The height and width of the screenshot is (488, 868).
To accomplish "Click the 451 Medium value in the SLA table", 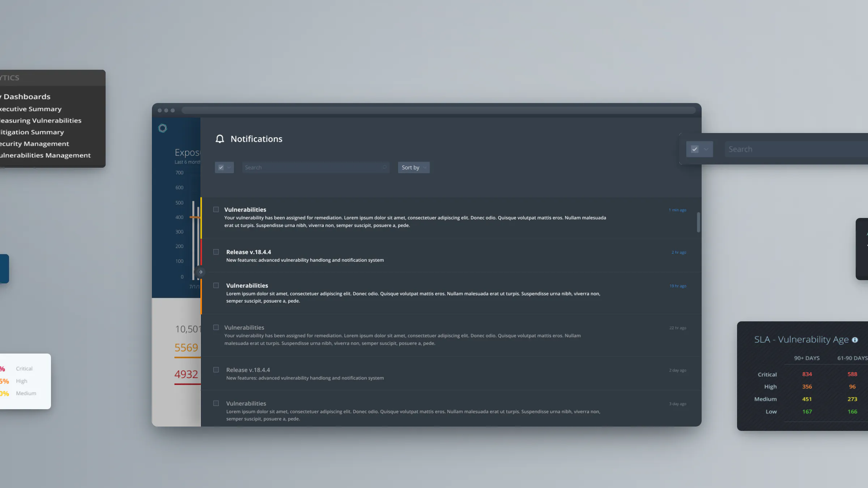I will point(807,399).
